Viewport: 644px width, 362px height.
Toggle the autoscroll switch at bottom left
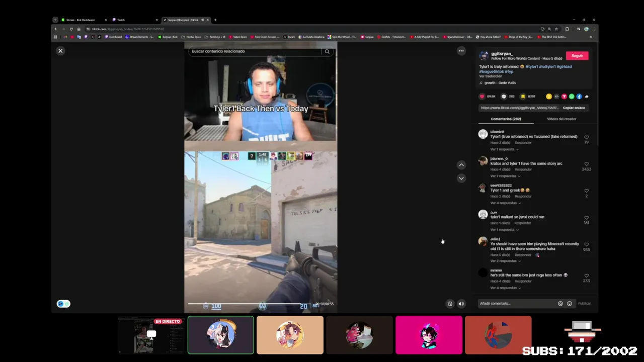(63, 304)
